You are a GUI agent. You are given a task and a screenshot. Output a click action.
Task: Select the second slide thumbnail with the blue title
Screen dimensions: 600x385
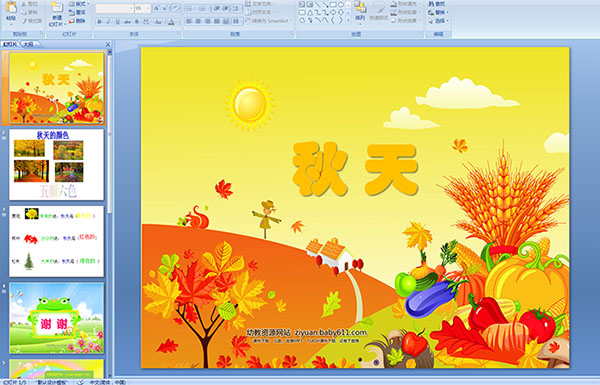(x=56, y=165)
